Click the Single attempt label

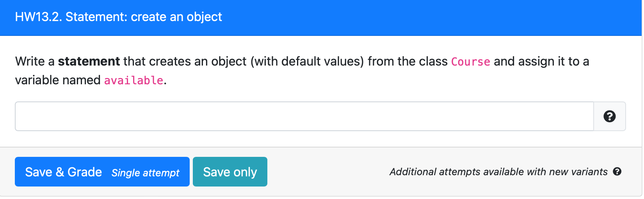point(145,173)
